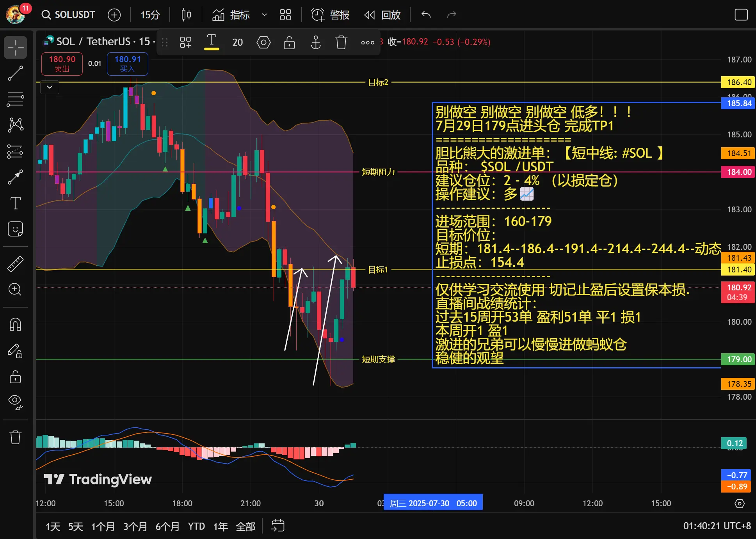Open more options three dots menu
Viewport: 756px width, 539px height.
coord(368,42)
